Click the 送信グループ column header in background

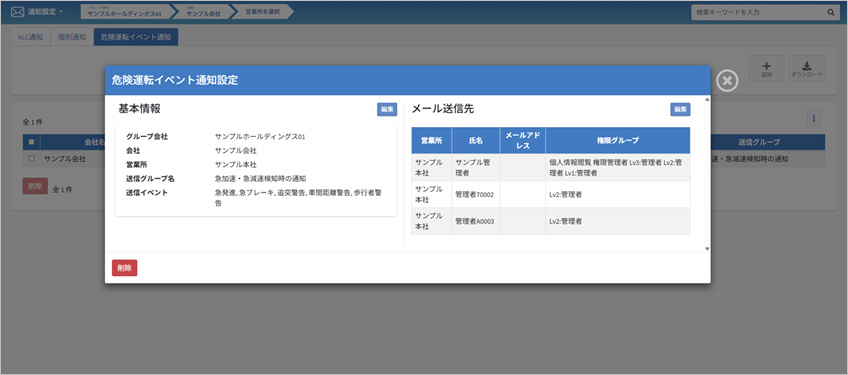pyautogui.click(x=759, y=142)
